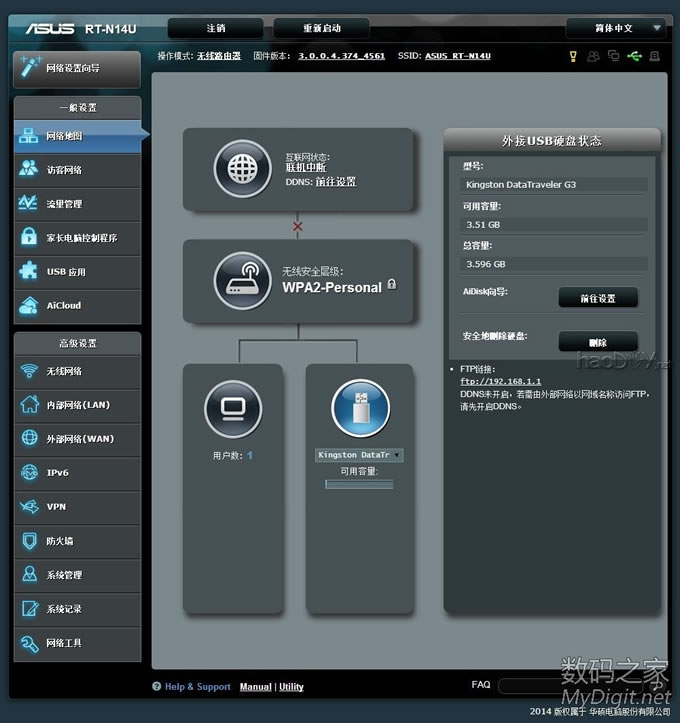The image size is (680, 723).
Task: Click the internet status globe icon
Action: (x=242, y=168)
